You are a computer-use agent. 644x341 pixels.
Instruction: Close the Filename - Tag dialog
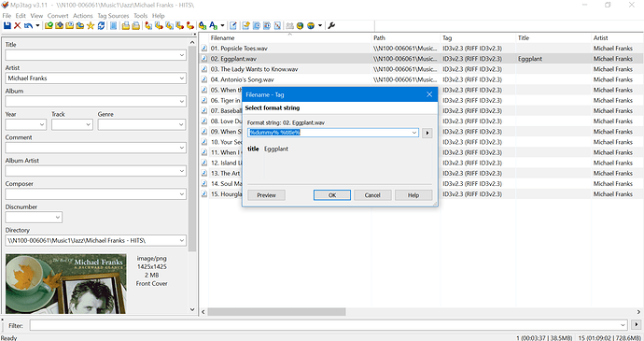429,94
